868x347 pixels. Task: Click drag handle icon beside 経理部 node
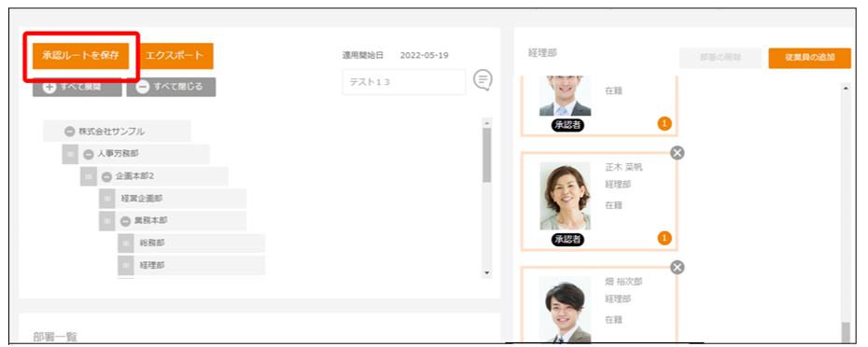126,265
